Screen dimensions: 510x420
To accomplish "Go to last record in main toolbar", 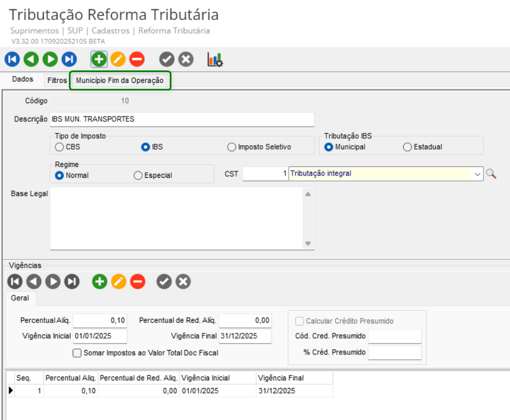I will coord(69,60).
